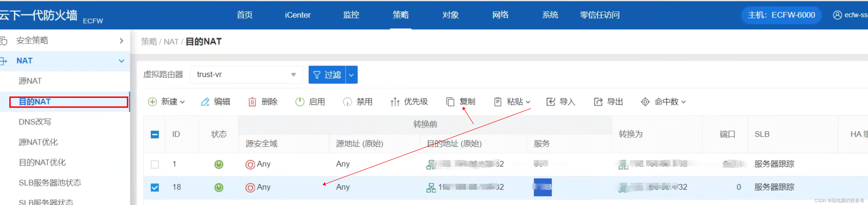Click destination address icon in row 1

tap(431, 164)
